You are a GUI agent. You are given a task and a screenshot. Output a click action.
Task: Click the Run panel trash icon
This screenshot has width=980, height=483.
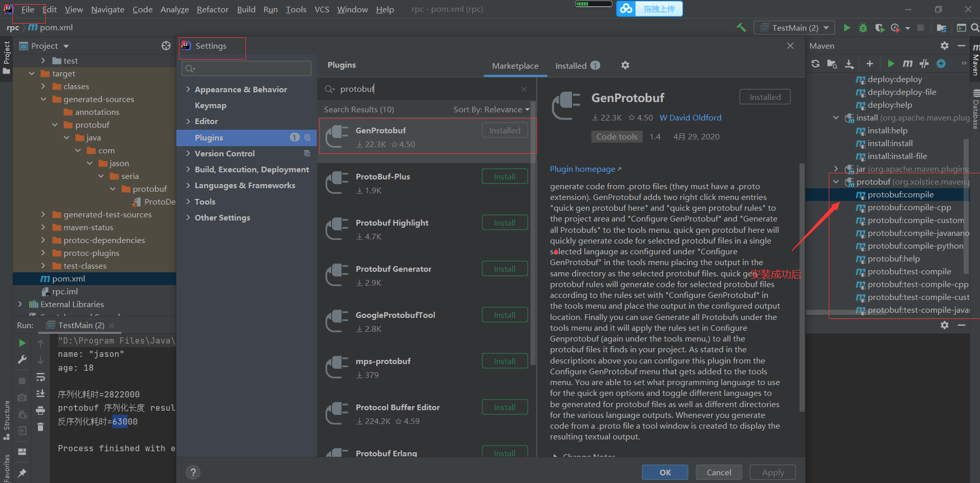[x=40, y=427]
